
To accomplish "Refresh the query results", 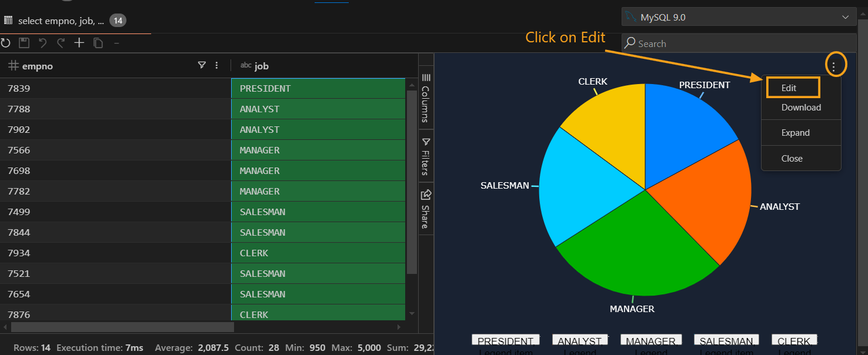I will pos(6,42).
